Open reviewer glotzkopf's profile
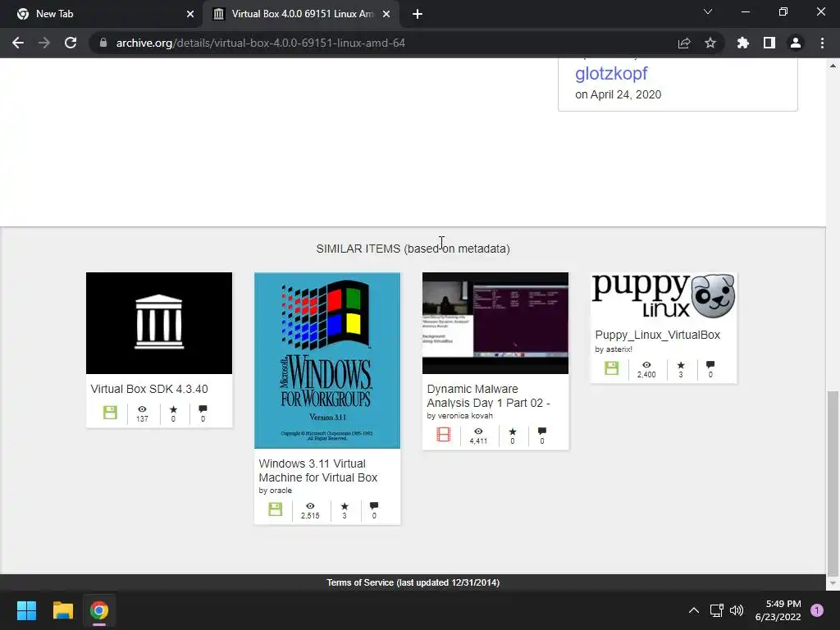The image size is (840, 630). coord(610,73)
